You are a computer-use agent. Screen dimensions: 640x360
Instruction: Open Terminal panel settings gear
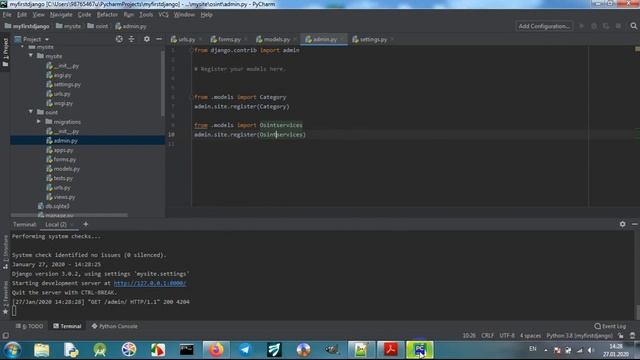[622, 224]
